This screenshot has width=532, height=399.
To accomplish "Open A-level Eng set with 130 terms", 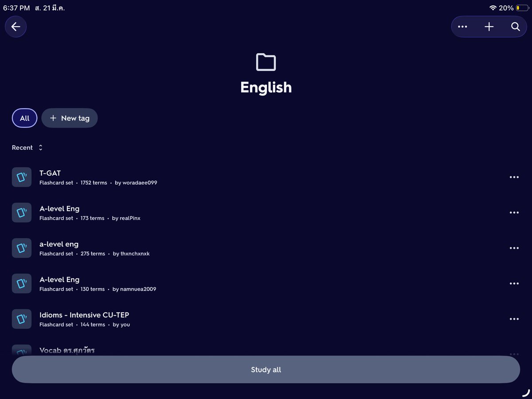I will click(266, 284).
